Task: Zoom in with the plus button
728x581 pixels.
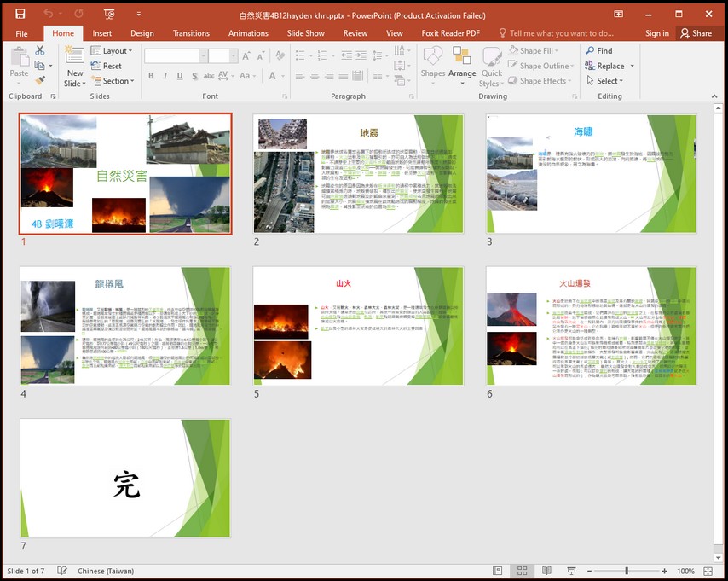Action: click(664, 571)
